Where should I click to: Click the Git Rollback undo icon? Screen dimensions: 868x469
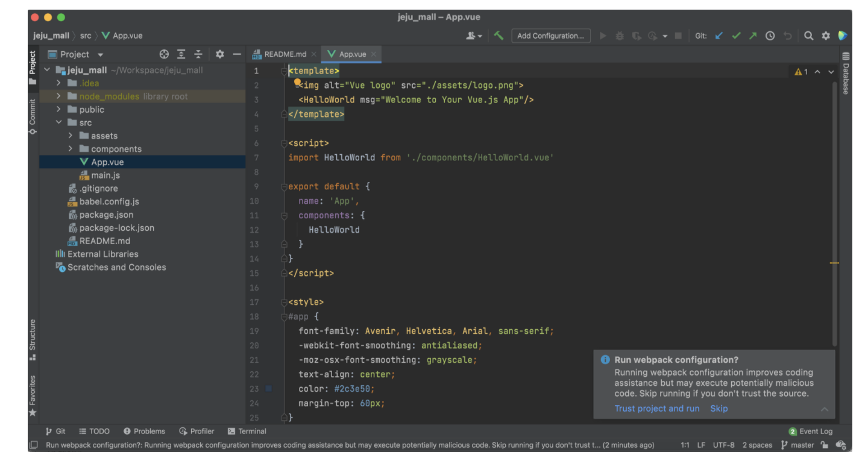(787, 36)
